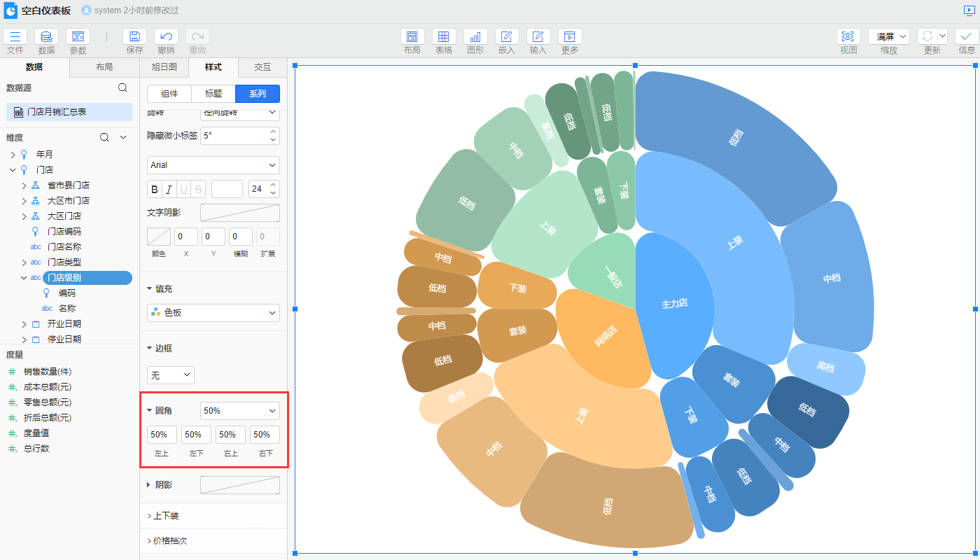980x560 pixels.
Task: Switch to the 布局 panel tab
Action: coord(104,67)
